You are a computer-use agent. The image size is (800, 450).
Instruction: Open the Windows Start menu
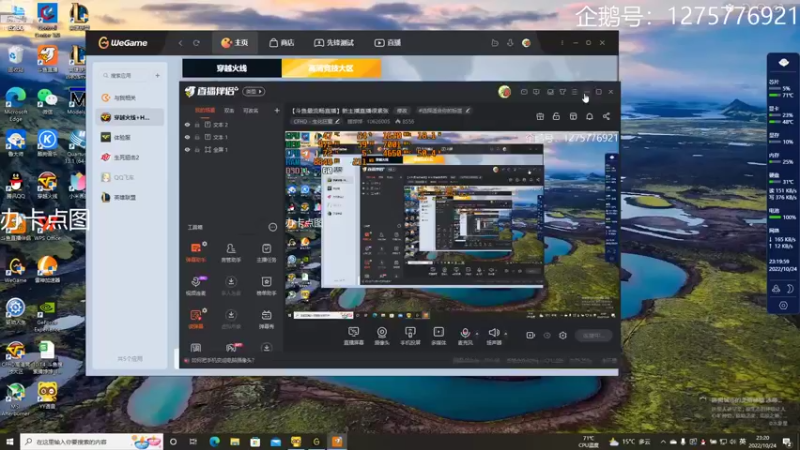pyautogui.click(x=10, y=442)
